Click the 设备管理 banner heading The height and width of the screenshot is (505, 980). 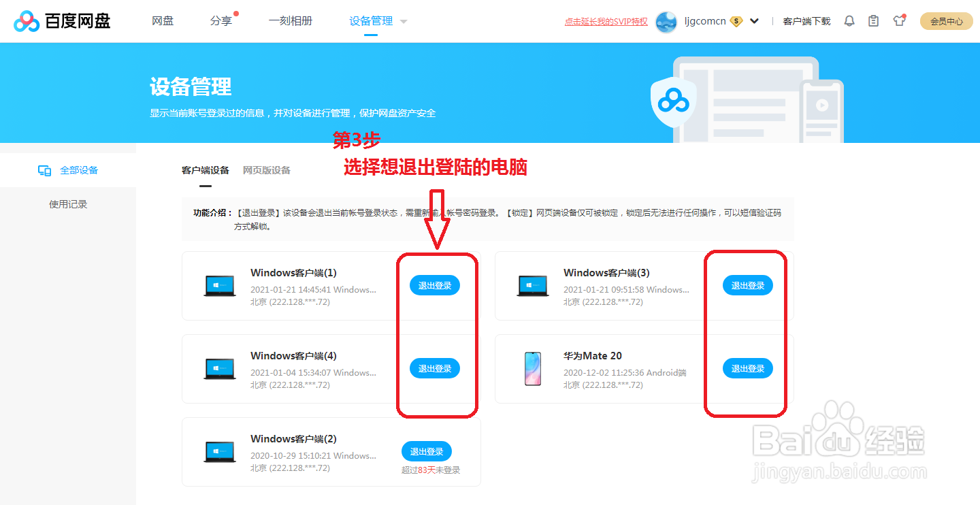click(x=191, y=87)
